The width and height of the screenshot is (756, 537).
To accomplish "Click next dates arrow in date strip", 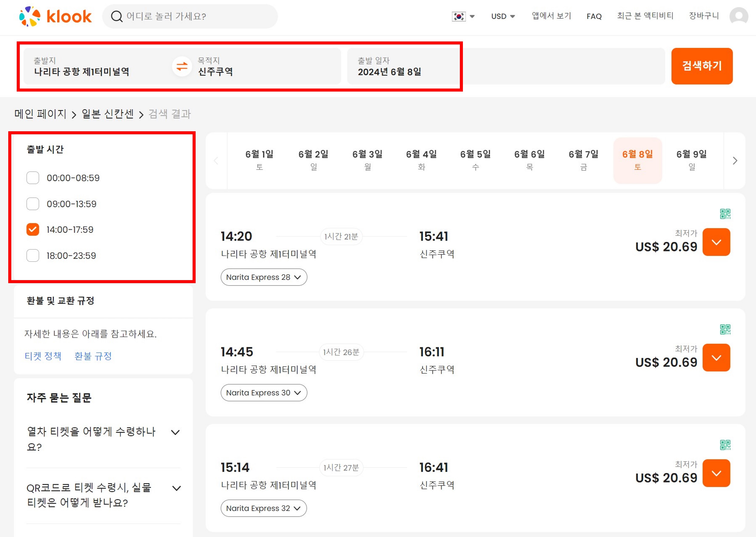I will (x=735, y=161).
